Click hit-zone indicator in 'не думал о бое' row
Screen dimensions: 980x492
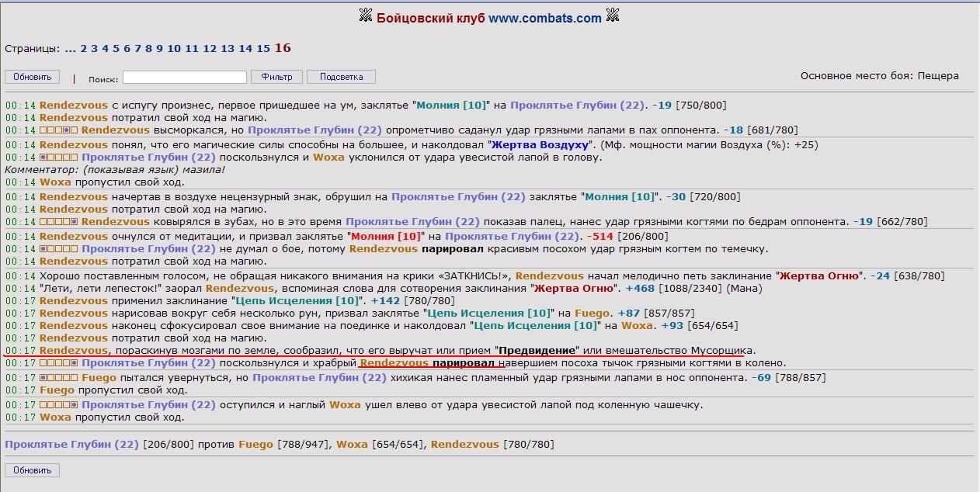click(x=59, y=249)
